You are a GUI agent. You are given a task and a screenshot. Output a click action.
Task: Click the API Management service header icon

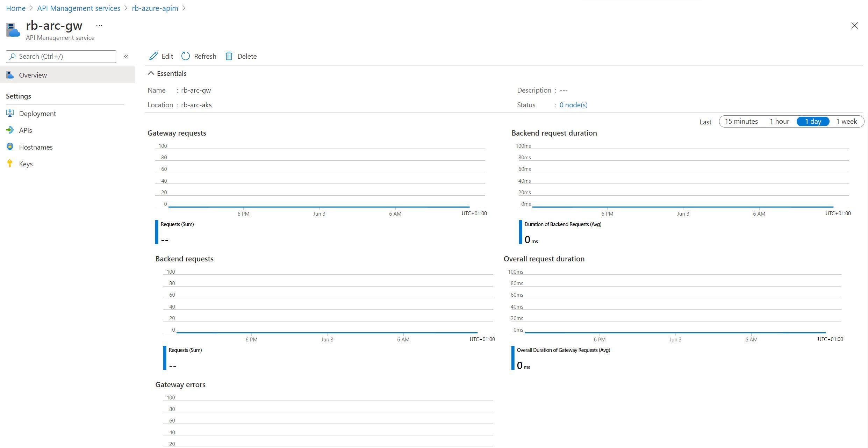(13, 30)
